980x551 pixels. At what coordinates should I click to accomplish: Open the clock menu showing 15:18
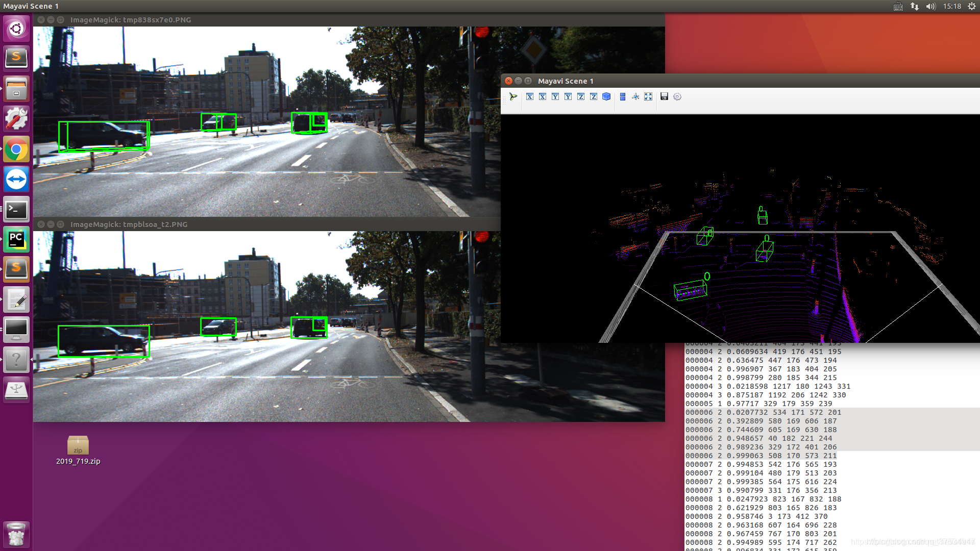point(952,6)
